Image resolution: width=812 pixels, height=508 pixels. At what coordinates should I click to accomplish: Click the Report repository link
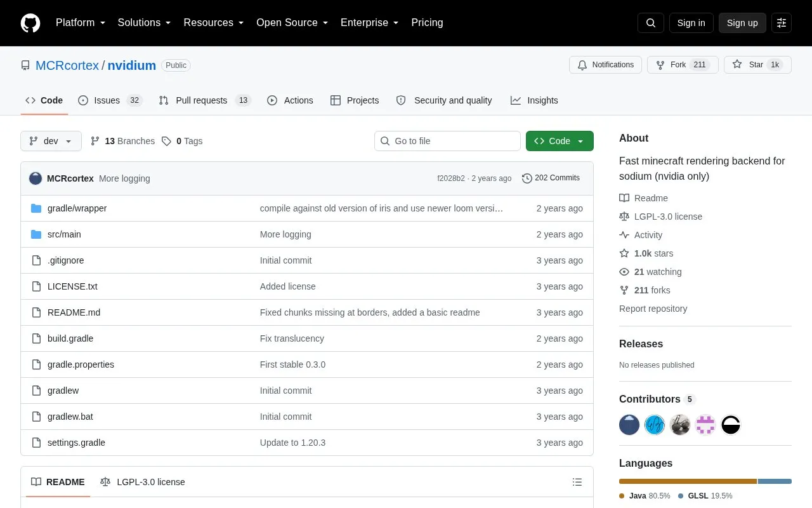653,309
